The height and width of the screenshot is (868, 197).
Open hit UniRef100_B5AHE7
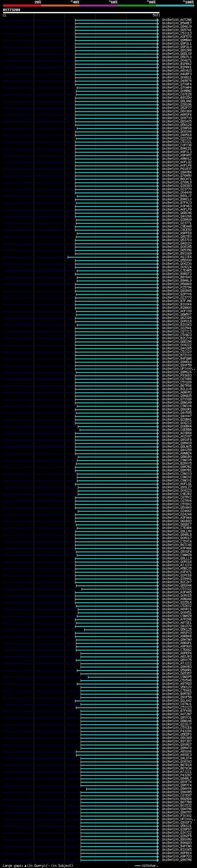pyautogui.click(x=176, y=24)
